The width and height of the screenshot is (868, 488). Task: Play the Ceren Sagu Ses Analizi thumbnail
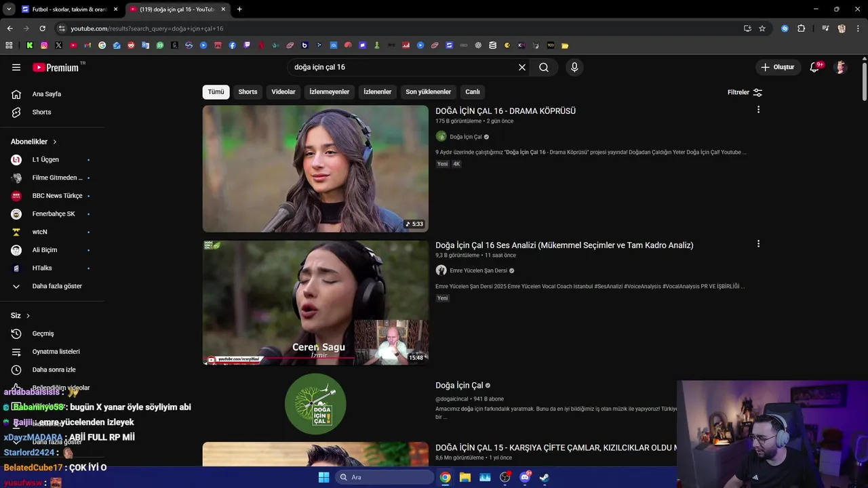pyautogui.click(x=315, y=303)
